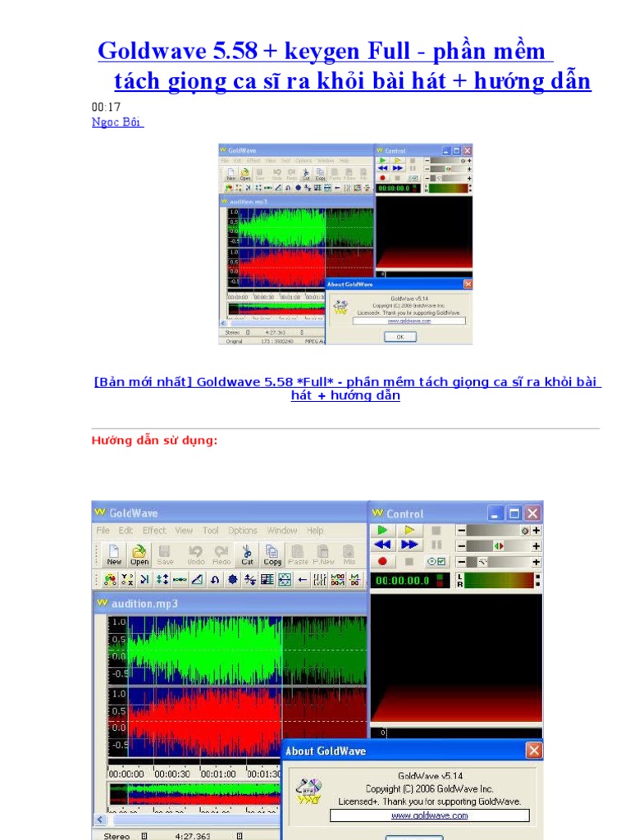Click www.goldwave.com link in large About dialog
This screenshot has height=840, width=630.
point(429,815)
